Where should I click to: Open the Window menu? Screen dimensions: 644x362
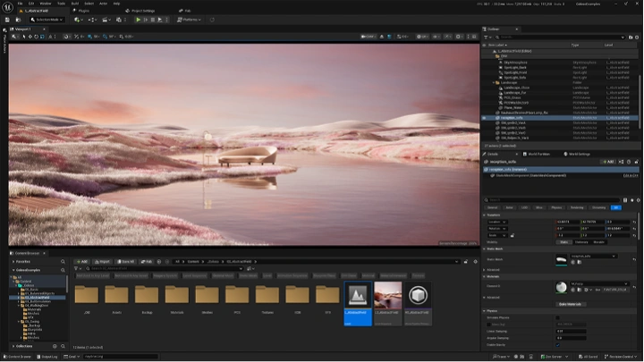[x=46, y=4]
